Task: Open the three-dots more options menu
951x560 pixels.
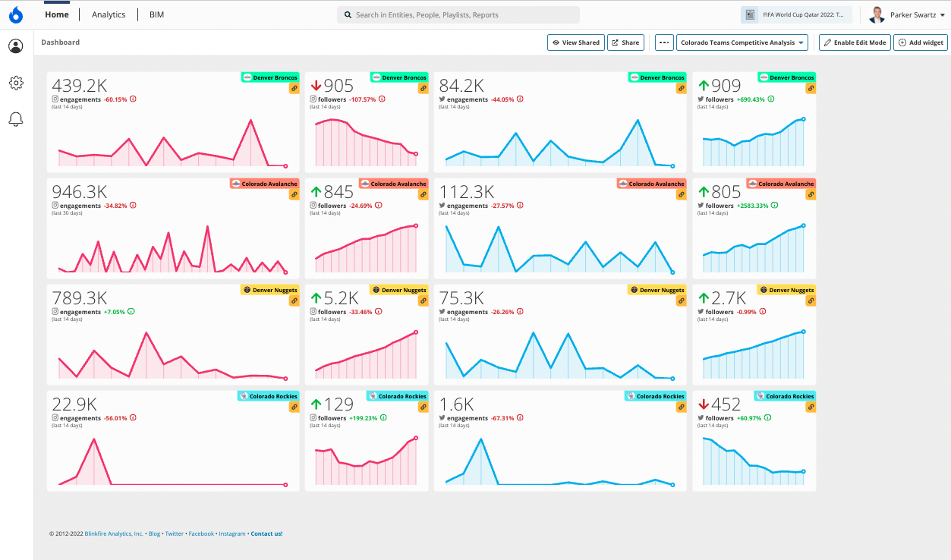Action: point(664,42)
